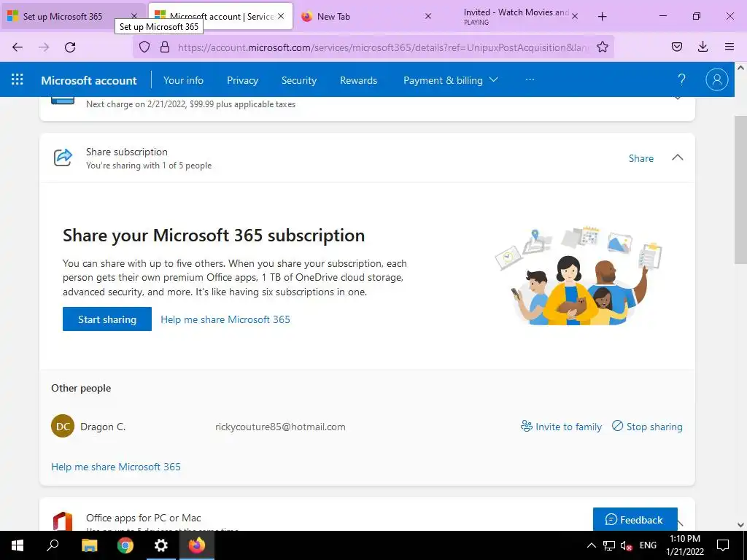
Task: Open taskbar search magnifier
Action: click(x=53, y=545)
